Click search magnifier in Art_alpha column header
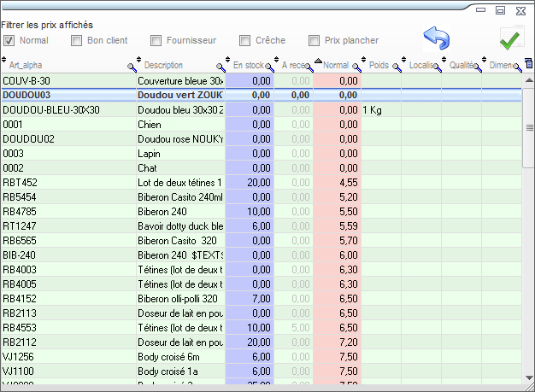The height and width of the screenshot is (392, 535). (132, 66)
